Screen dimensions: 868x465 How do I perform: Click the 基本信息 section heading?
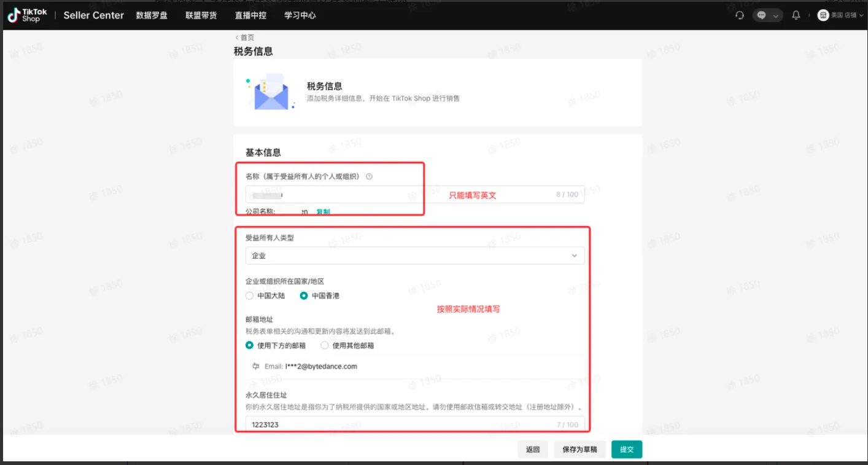point(263,152)
